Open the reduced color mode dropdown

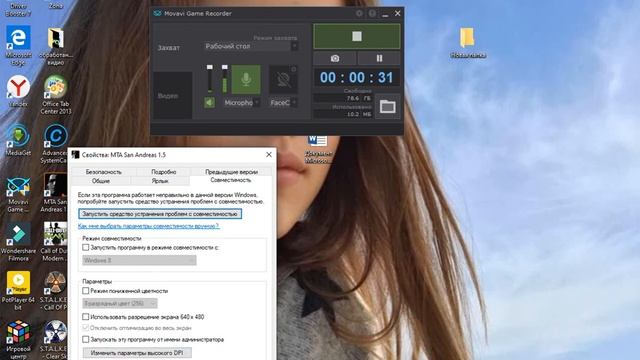coord(120,303)
